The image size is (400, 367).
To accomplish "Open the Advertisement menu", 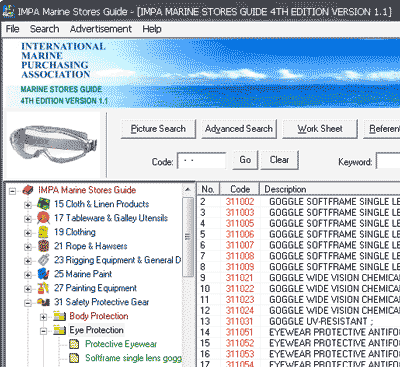I will pos(101,29).
